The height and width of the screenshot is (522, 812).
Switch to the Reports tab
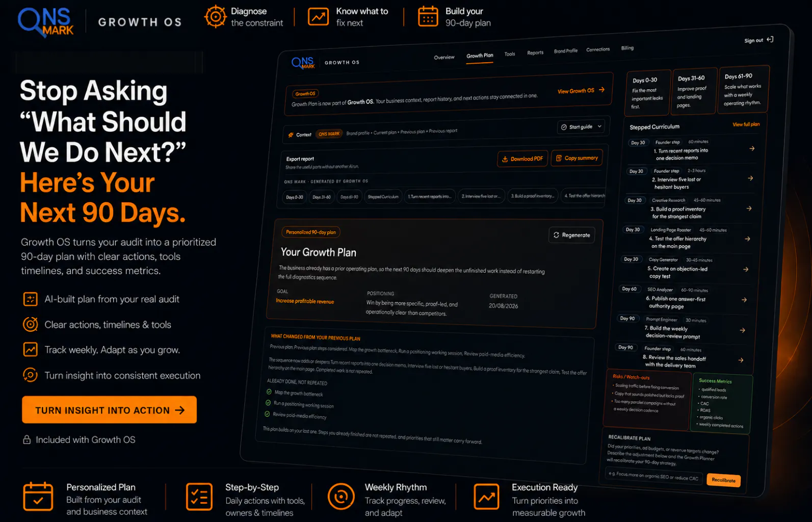pyautogui.click(x=535, y=53)
